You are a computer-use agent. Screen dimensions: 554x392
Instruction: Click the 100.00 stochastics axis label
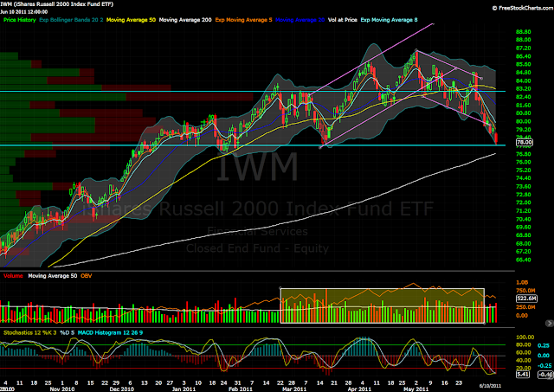[x=525, y=337]
